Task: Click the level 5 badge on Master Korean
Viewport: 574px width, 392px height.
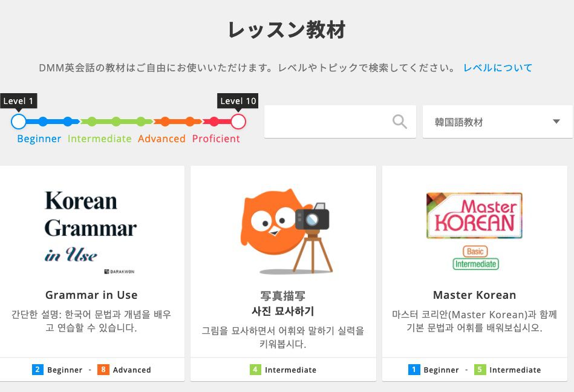Action: tap(480, 370)
